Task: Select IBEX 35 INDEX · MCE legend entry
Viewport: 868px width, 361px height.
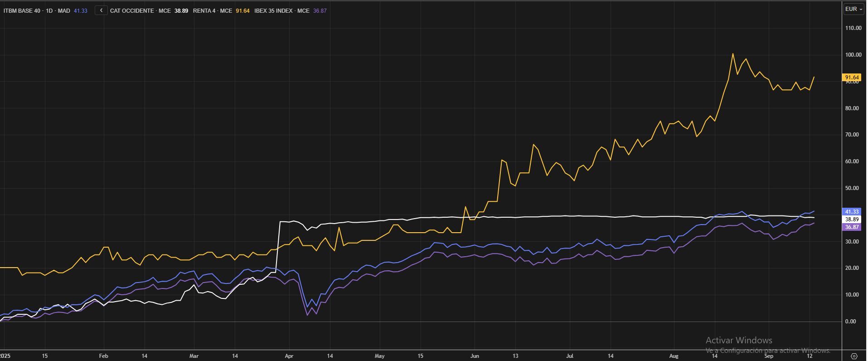Action: [282, 10]
